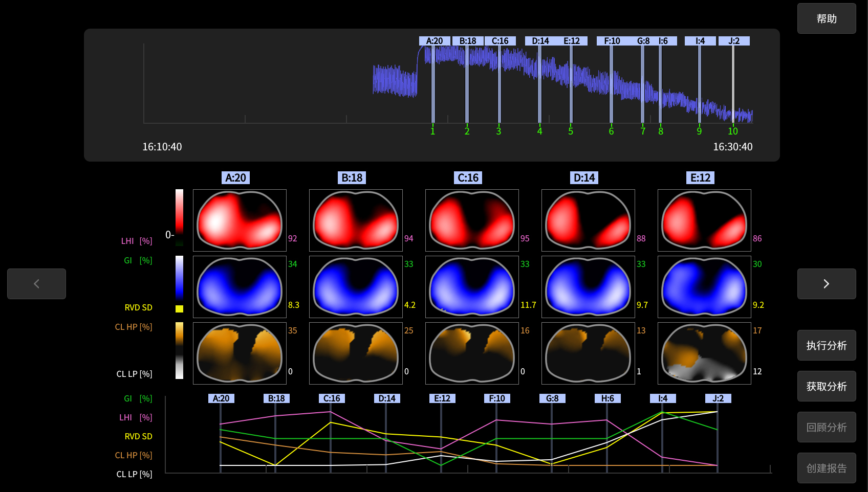Click the G:8 label in trend chart
The height and width of the screenshot is (492, 868).
(552, 398)
